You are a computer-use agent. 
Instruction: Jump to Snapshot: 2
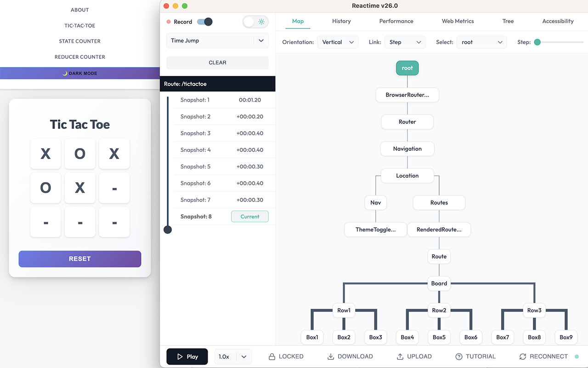224,117
